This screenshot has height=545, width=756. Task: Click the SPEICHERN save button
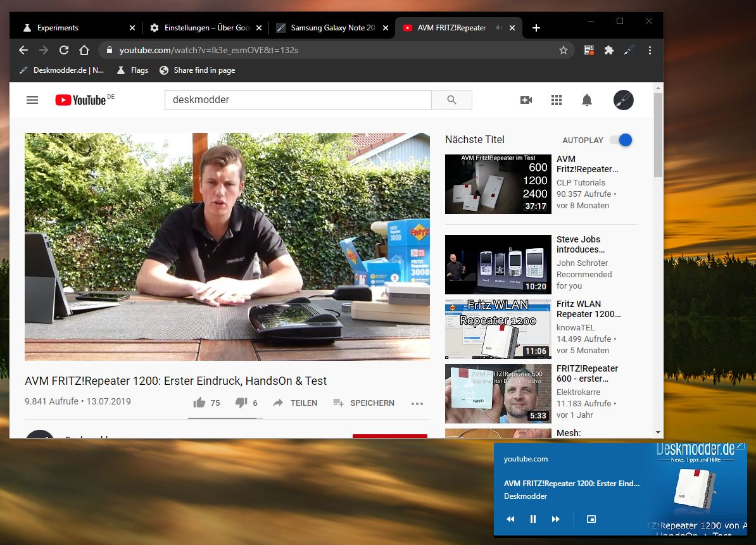[363, 403]
